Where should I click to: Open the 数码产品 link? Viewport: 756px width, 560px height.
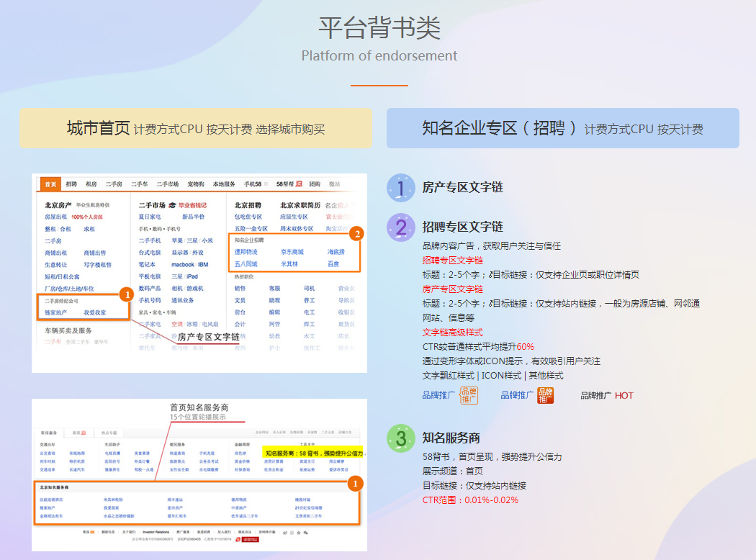150,288
